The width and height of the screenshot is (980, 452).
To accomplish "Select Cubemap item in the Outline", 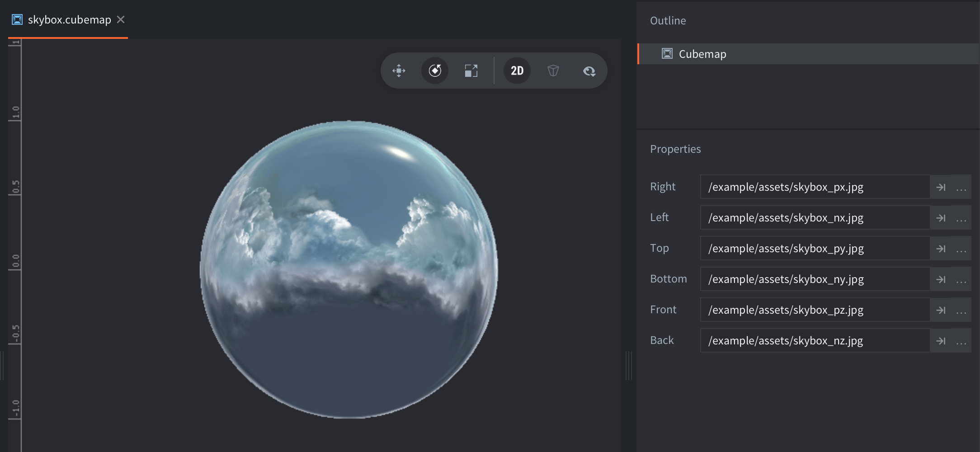I will click(x=702, y=54).
